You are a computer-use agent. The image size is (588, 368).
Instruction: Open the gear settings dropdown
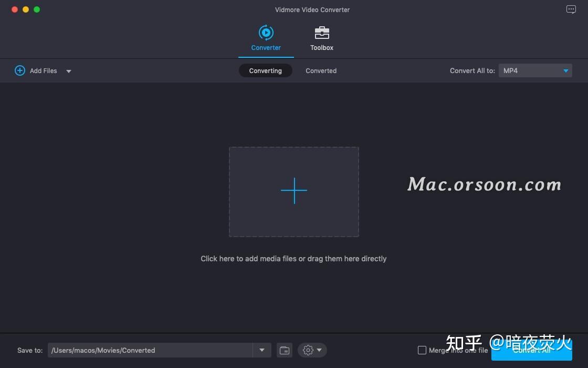click(312, 350)
